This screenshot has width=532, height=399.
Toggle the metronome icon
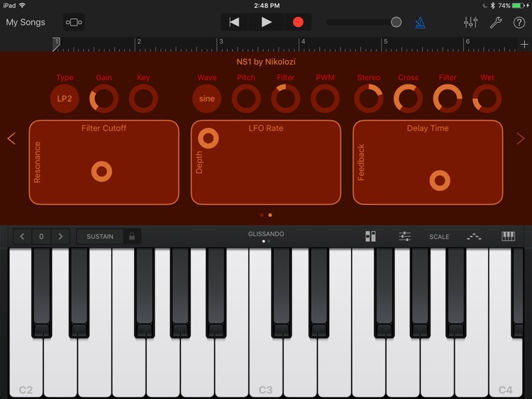click(420, 23)
